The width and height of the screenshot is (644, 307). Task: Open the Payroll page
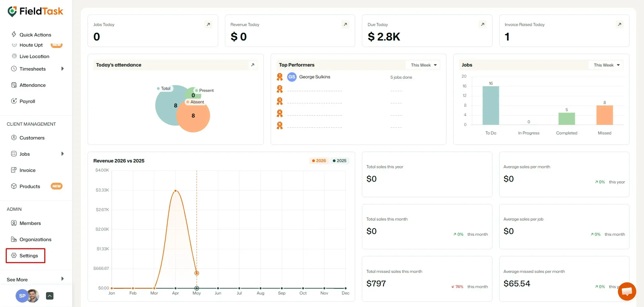coord(27,101)
